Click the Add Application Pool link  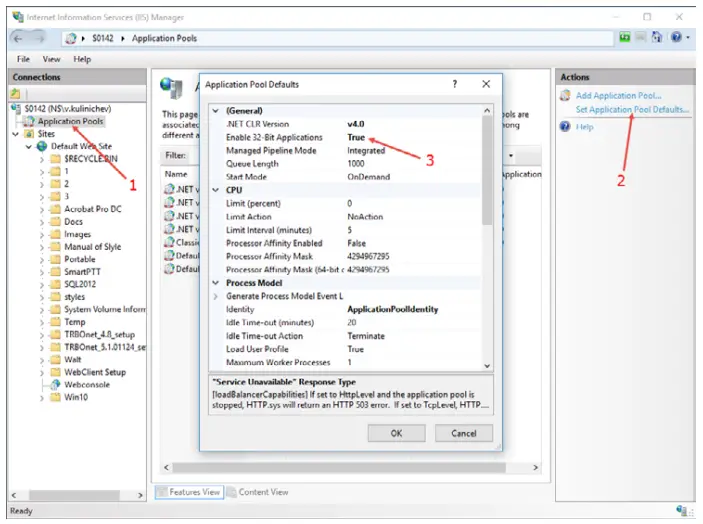pyautogui.click(x=618, y=95)
